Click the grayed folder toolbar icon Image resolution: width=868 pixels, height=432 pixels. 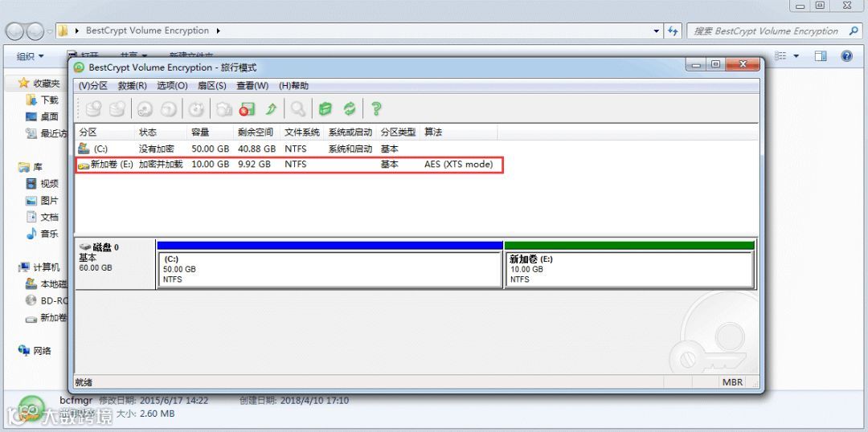pyautogui.click(x=223, y=109)
